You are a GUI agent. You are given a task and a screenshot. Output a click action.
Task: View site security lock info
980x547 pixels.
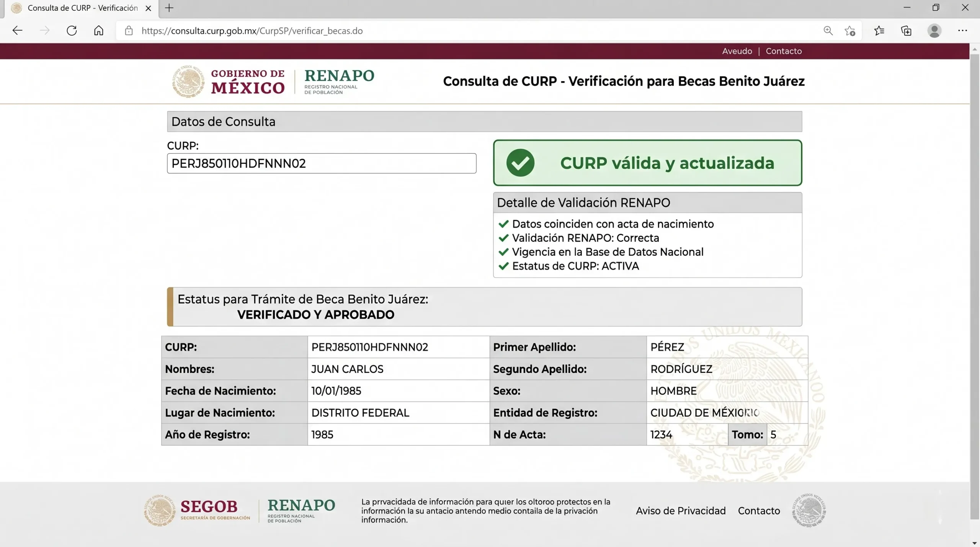pyautogui.click(x=129, y=31)
